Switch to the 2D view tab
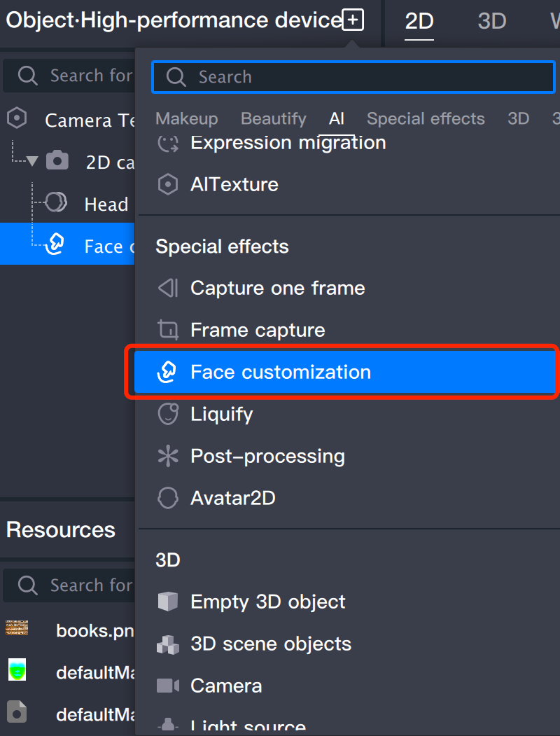This screenshot has height=736, width=560. tap(419, 21)
